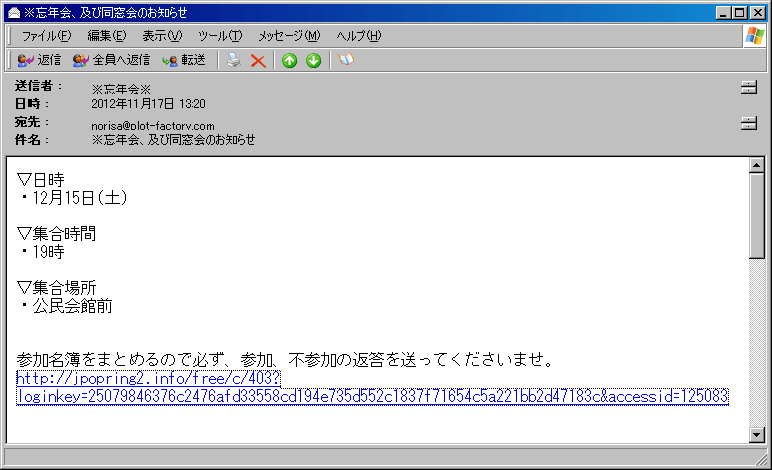Image resolution: width=772 pixels, height=470 pixels.
Task: Select the date 2012年11月17日 13:20
Action: 148,104
